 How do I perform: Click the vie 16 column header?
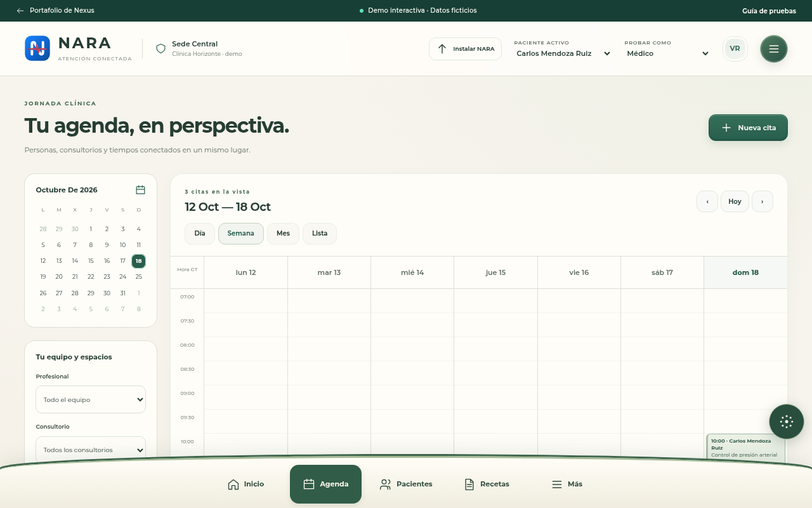(x=579, y=272)
